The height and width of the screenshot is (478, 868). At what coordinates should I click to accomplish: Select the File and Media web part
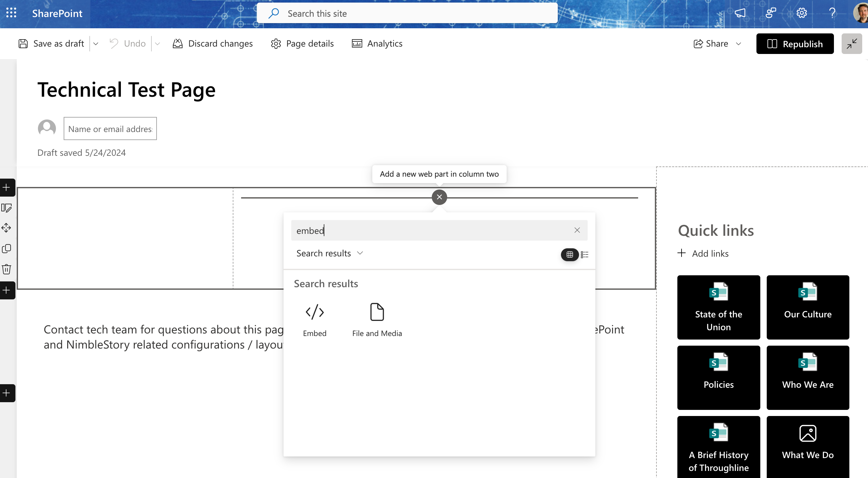pyautogui.click(x=377, y=320)
